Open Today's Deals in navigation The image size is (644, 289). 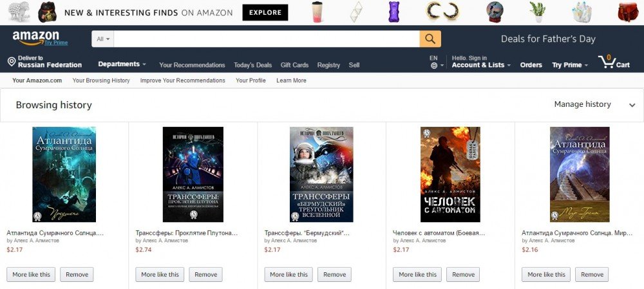252,65
